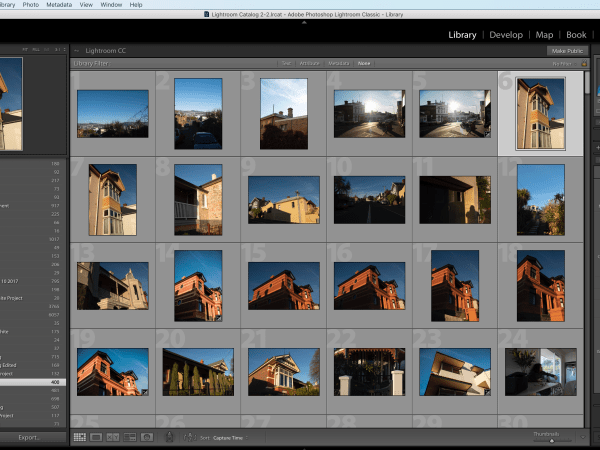Open the Metadata menu
The image size is (600, 450).
tap(59, 5)
